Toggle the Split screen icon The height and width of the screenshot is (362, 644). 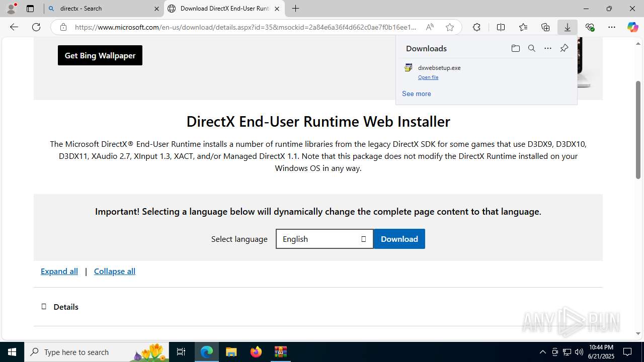pyautogui.click(x=501, y=27)
